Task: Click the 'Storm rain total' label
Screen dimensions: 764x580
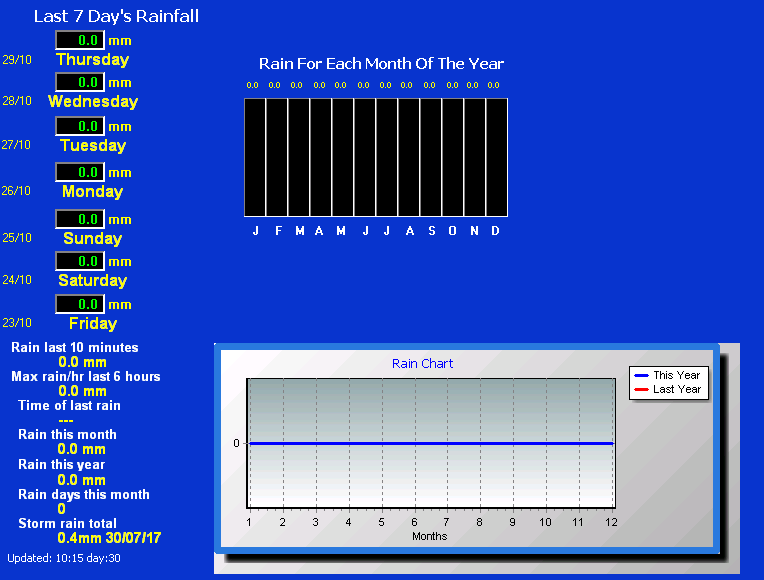Action: (x=67, y=523)
